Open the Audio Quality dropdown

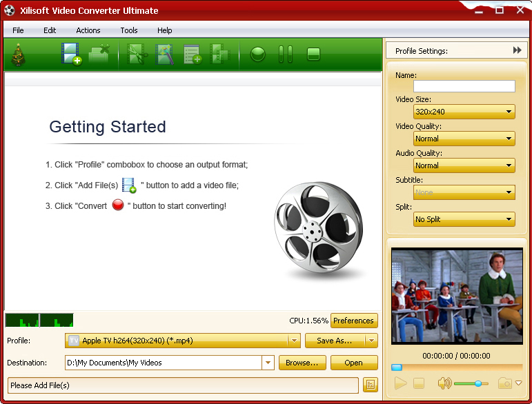pyautogui.click(x=464, y=165)
